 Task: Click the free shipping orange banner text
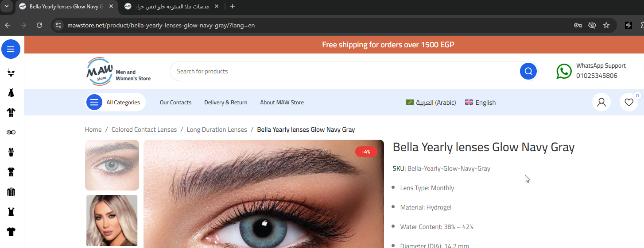point(388,45)
